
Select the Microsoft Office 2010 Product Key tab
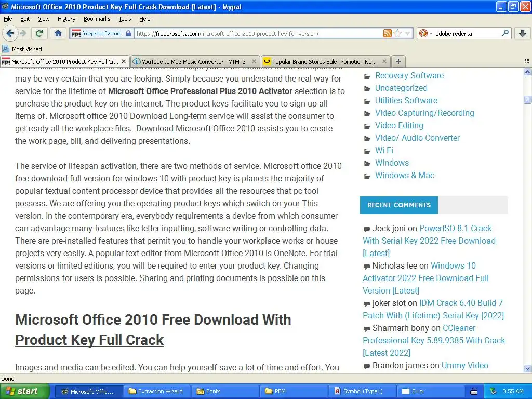pyautogui.click(x=64, y=62)
